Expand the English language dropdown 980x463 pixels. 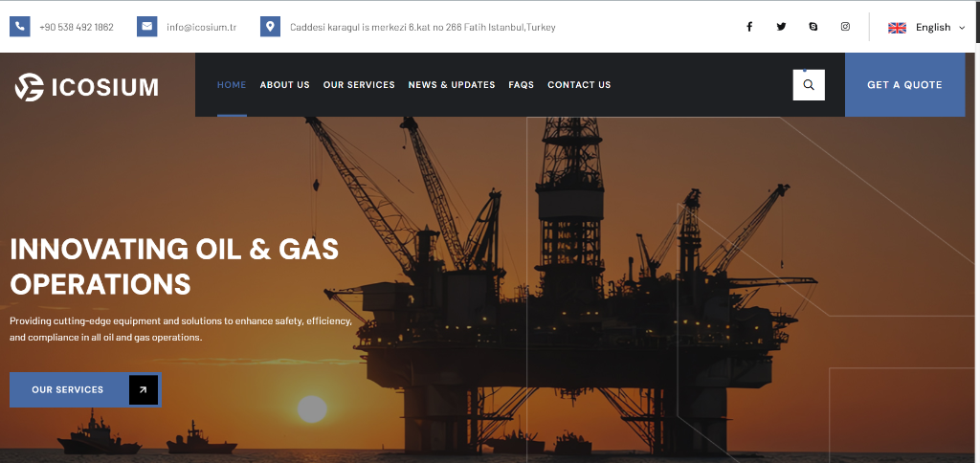coord(926,28)
